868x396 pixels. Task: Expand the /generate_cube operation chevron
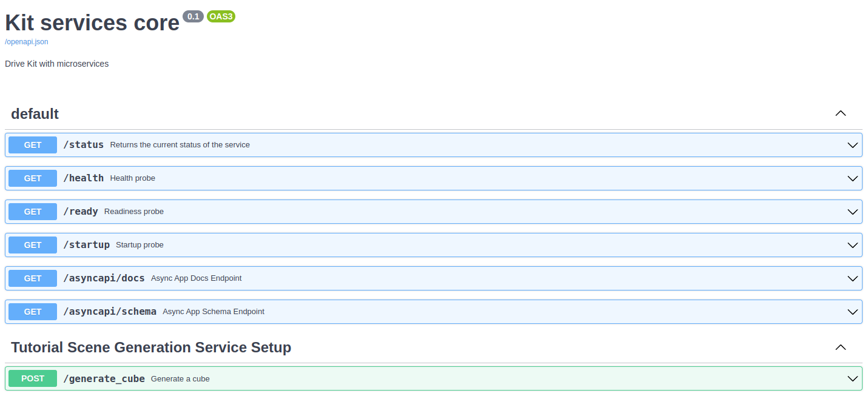point(852,378)
